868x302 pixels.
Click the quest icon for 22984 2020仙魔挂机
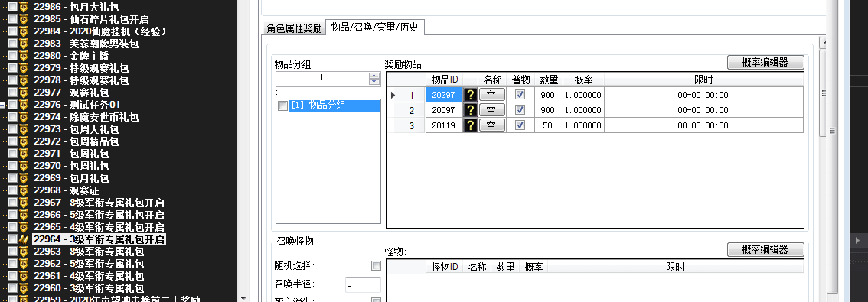tap(23, 31)
